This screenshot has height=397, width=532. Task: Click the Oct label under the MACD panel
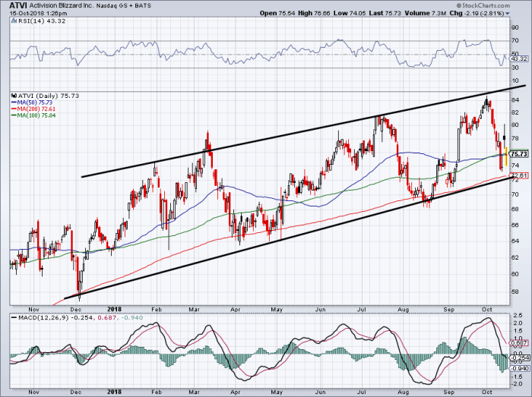click(x=487, y=392)
